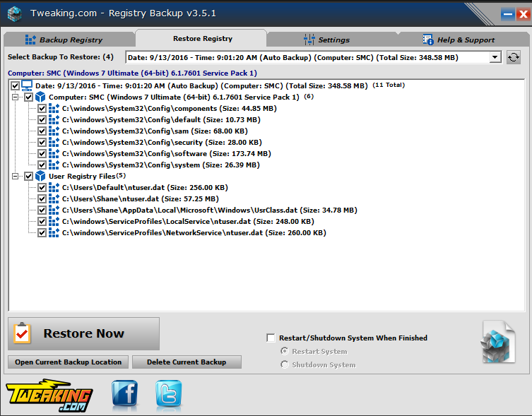Click registry icon for Users\Shane\ntuser.dat
The width and height of the screenshot is (532, 416).
point(54,199)
